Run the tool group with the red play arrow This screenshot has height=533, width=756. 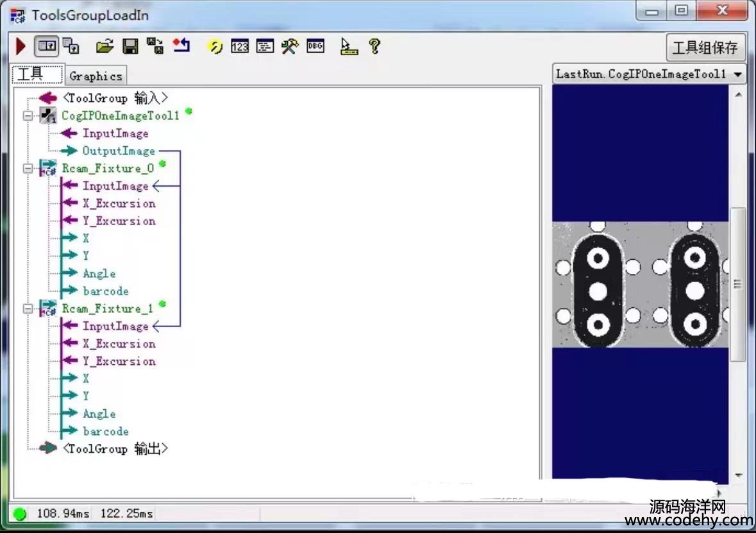pos(21,46)
